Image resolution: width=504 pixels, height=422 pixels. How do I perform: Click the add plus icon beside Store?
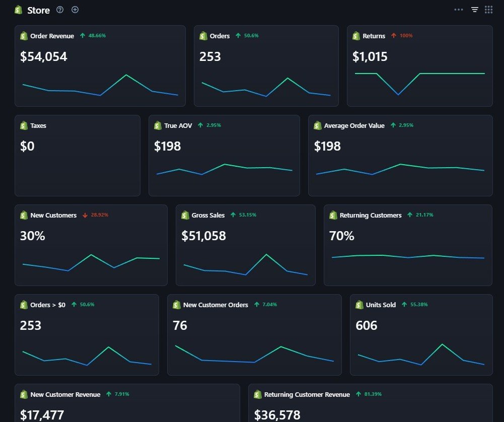coord(75,10)
